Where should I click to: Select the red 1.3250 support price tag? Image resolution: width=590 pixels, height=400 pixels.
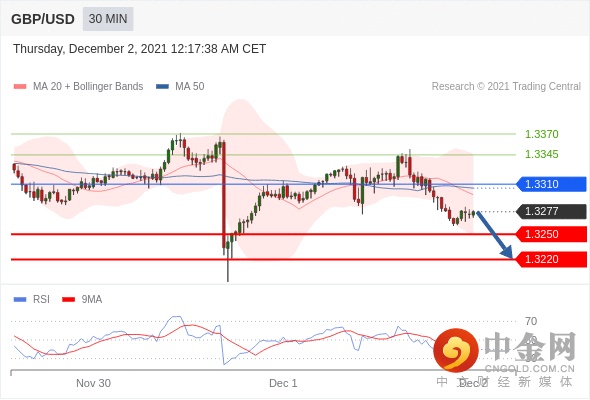pos(551,234)
